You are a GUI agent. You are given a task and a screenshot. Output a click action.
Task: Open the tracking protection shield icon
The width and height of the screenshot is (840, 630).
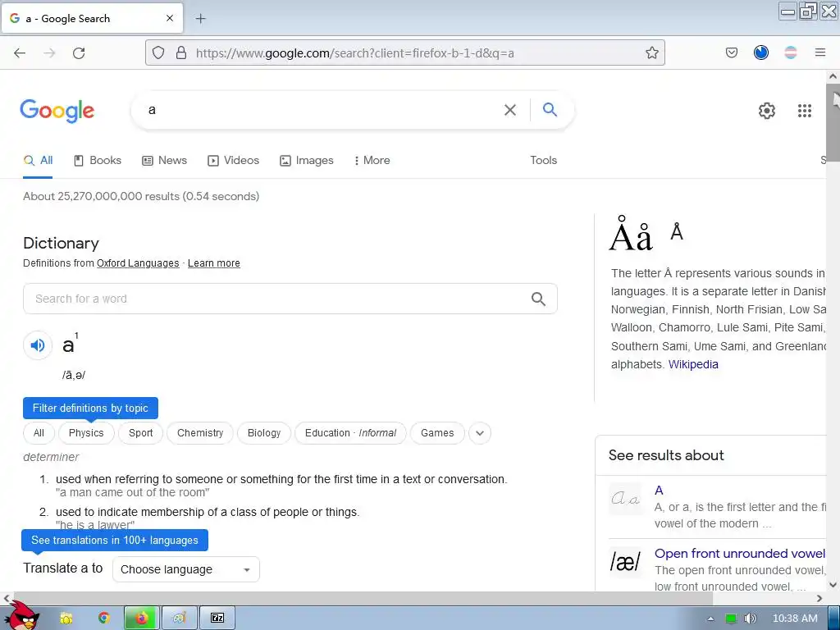[x=158, y=52]
